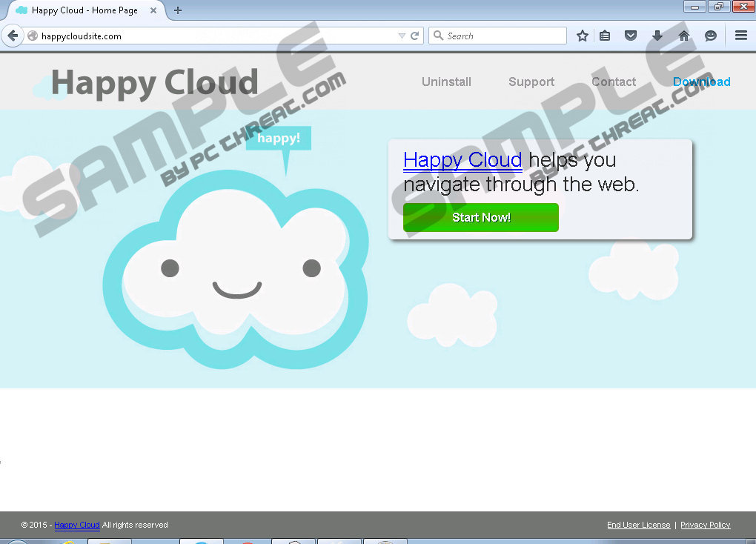This screenshot has height=544, width=756.
Task: Go to the Home page icon
Action: tap(684, 36)
